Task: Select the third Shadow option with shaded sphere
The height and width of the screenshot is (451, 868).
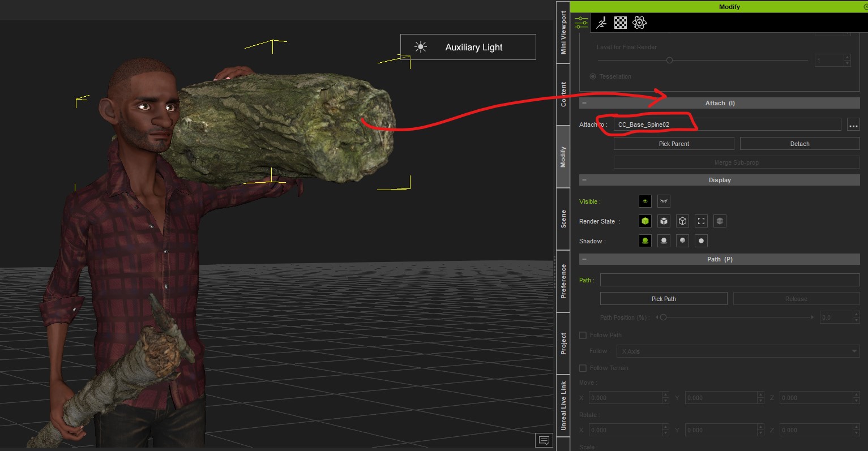Action: pyautogui.click(x=683, y=241)
